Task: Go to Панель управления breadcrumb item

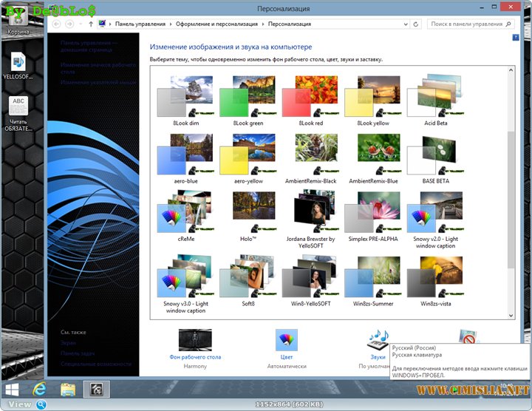Action: [x=139, y=24]
